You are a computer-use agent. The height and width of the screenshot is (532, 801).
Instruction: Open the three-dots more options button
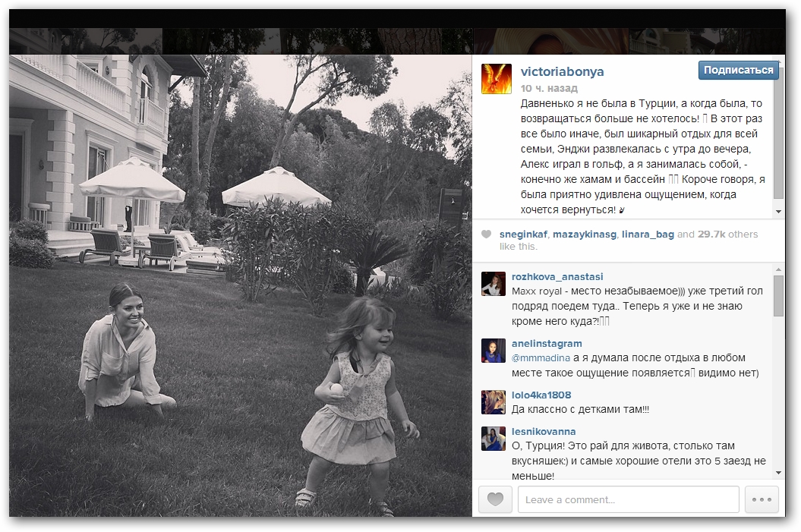(762, 499)
